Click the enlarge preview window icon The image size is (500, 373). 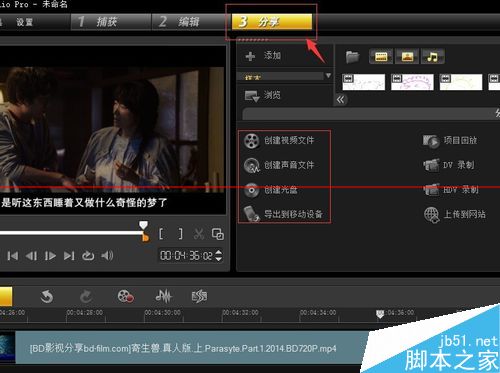tap(218, 234)
